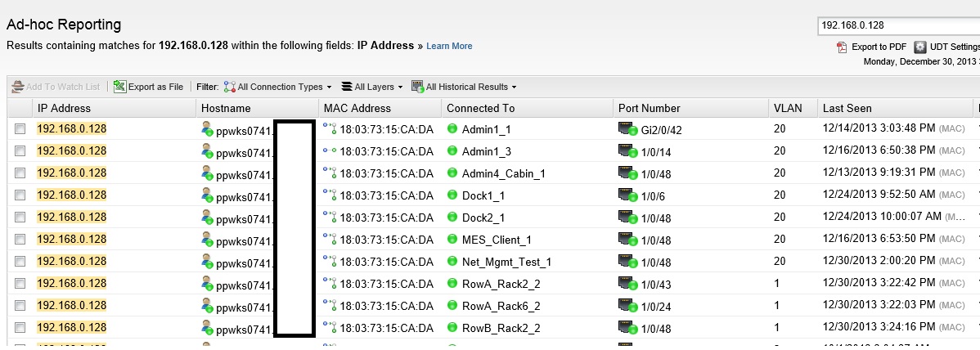This screenshot has width=980, height=350.
Task: Sort by Connected To column header
Action: [x=527, y=108]
